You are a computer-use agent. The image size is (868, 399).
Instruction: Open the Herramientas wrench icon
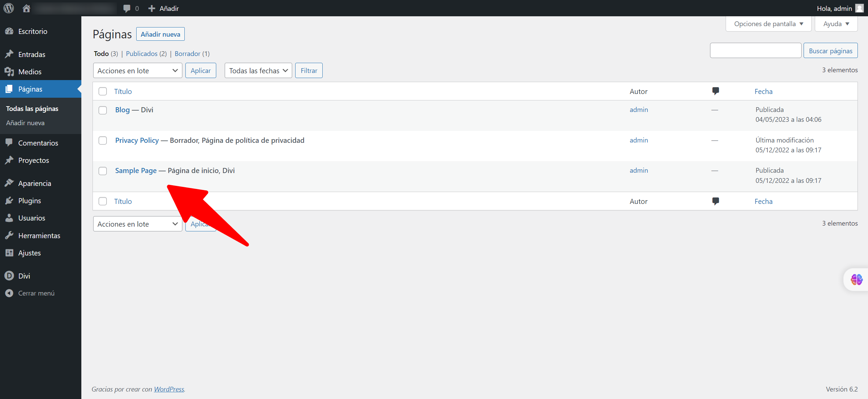[9, 235]
